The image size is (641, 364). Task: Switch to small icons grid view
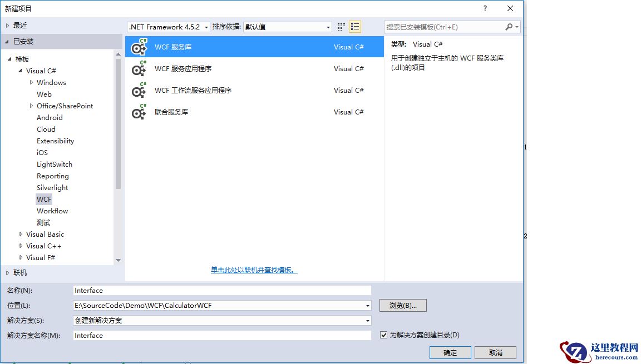[x=341, y=27]
